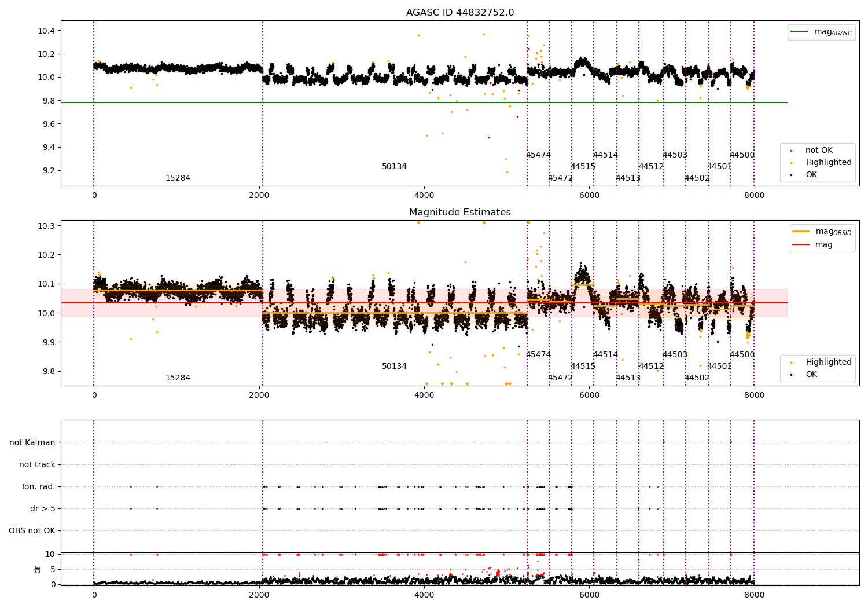The height and width of the screenshot is (608, 868).
Task: Click the 'OBS not OK' axis label
Action: [x=32, y=531]
